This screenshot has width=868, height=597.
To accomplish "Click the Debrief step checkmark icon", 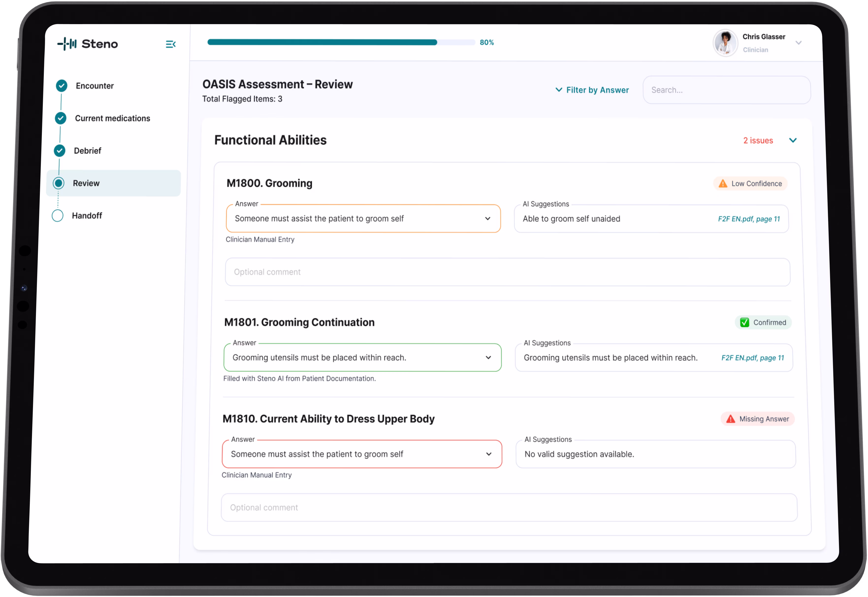I will click(59, 151).
